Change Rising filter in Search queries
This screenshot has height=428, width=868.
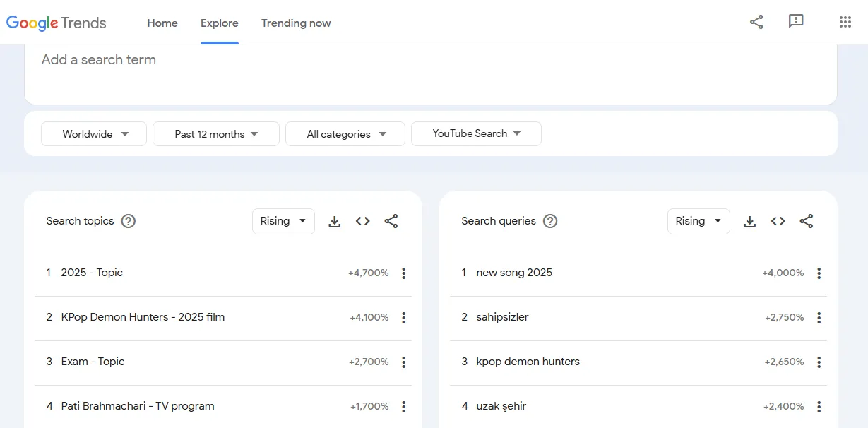[x=698, y=221]
